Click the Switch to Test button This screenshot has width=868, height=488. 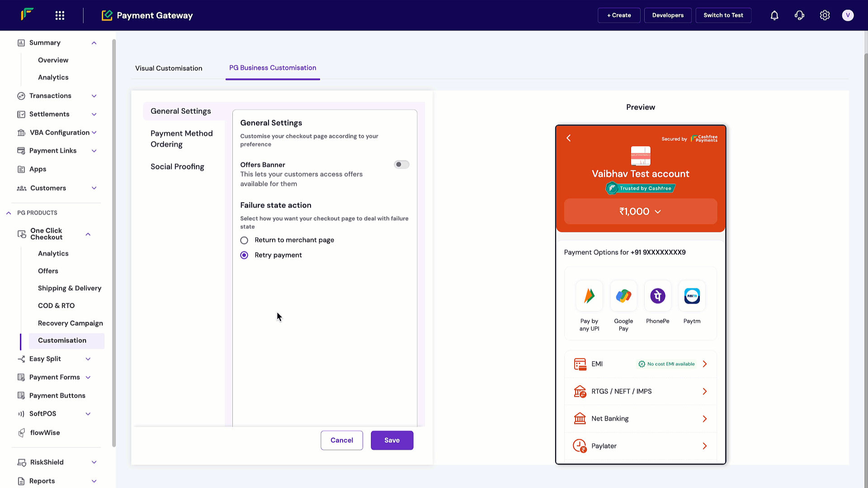click(x=723, y=15)
